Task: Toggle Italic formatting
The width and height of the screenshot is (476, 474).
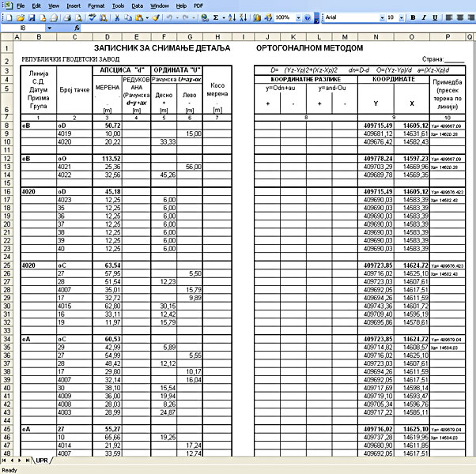Action: pos(424,17)
